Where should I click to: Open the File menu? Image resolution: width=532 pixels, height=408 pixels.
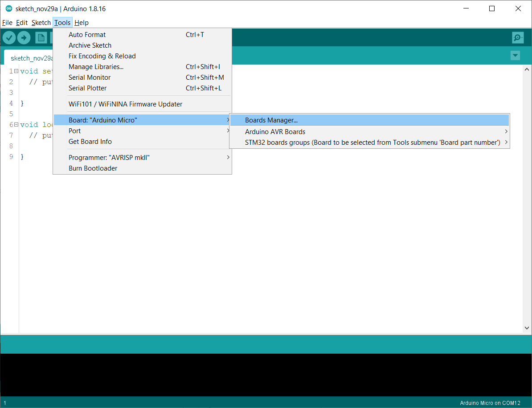click(7, 23)
